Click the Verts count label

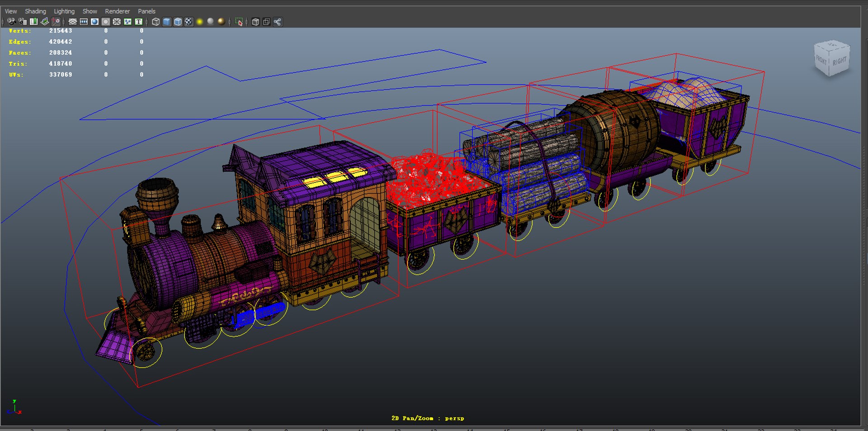tap(20, 31)
